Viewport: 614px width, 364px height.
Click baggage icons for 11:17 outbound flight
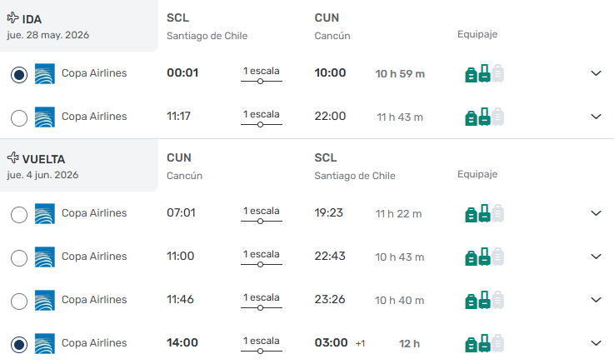click(484, 117)
